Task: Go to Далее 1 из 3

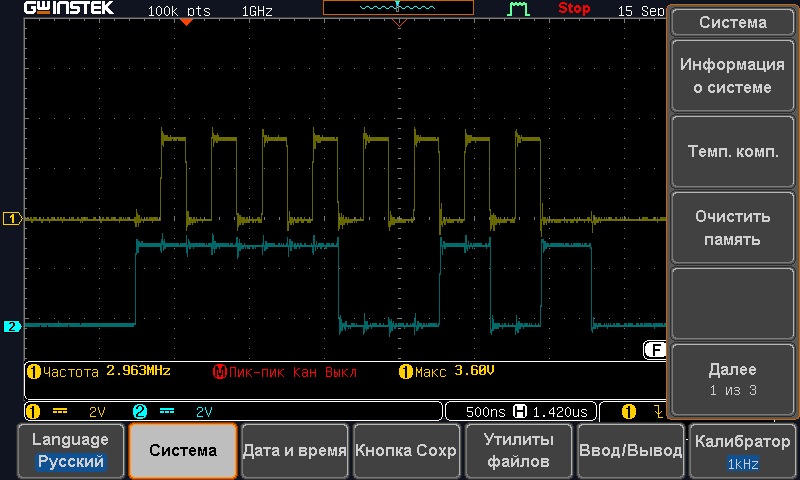Action: [733, 379]
